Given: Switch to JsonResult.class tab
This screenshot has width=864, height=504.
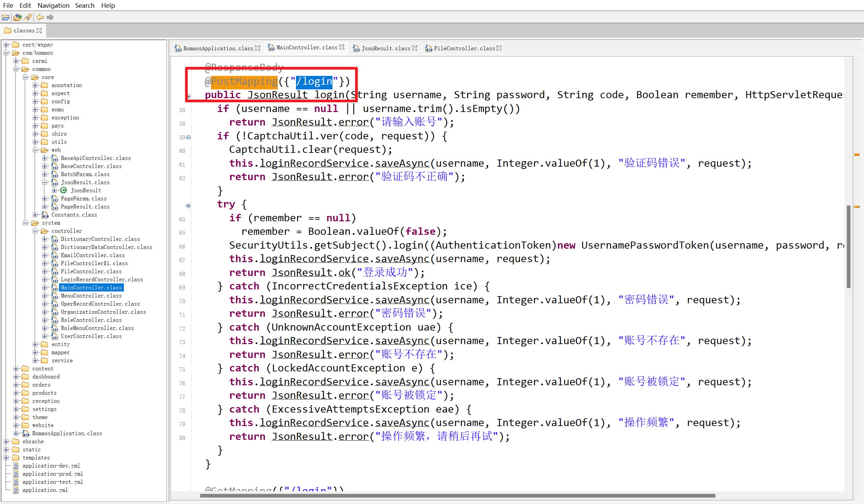Looking at the screenshot, I should (x=386, y=48).
